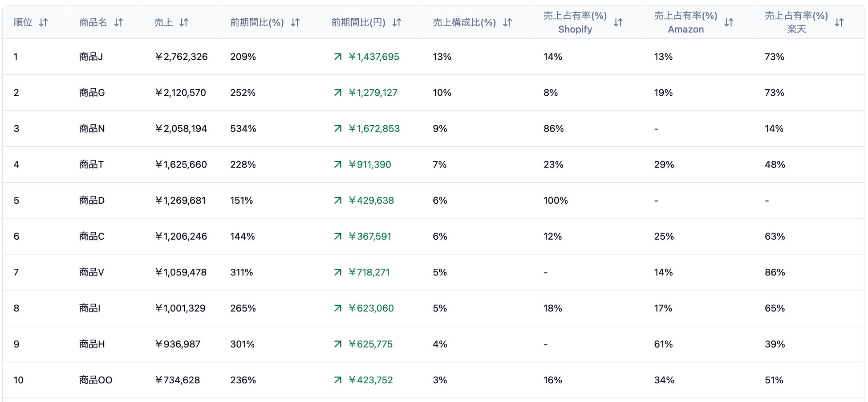This screenshot has width=868, height=402.
Task: Click 売上占有率(%) Amazon header label
Action: click(x=685, y=22)
